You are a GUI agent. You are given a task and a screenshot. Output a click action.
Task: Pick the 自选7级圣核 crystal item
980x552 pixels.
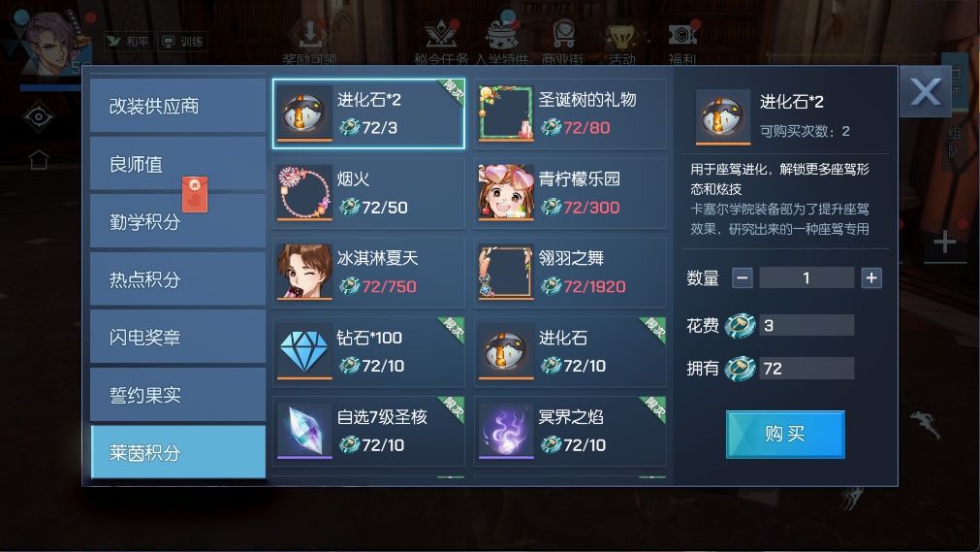pyautogui.click(x=368, y=431)
